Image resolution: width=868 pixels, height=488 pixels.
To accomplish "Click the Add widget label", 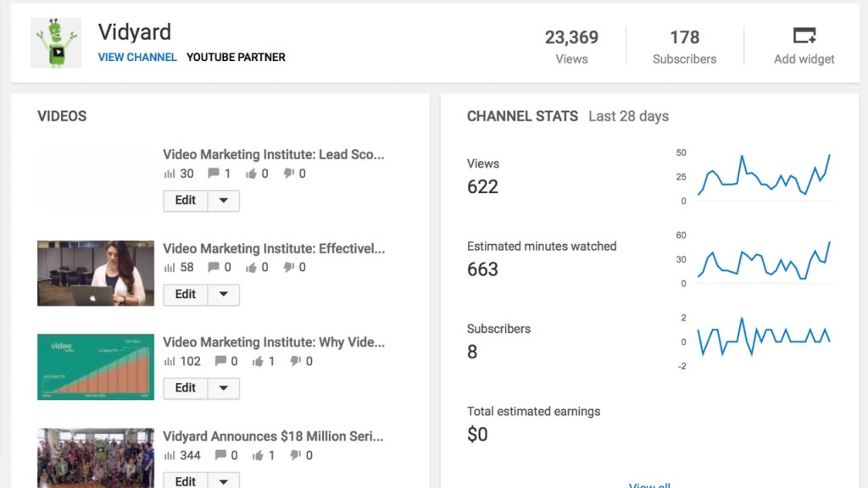I will [804, 59].
